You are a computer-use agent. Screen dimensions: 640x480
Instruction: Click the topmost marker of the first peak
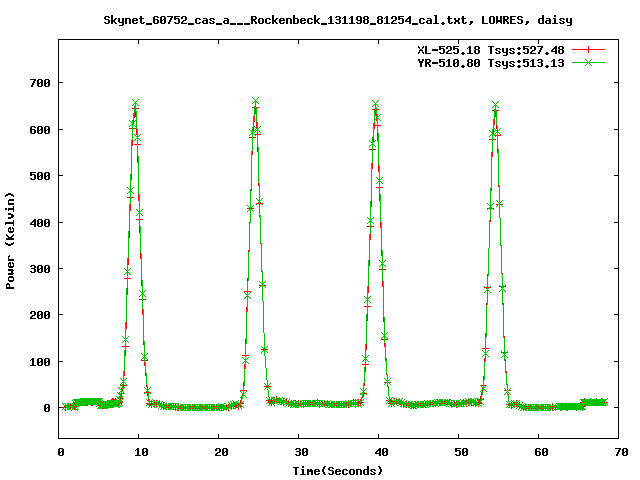136,102
